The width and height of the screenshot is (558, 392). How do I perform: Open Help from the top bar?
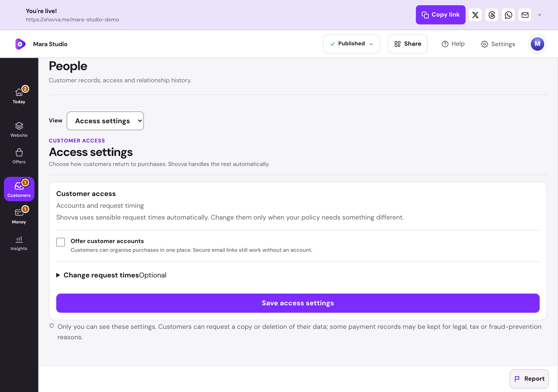453,44
